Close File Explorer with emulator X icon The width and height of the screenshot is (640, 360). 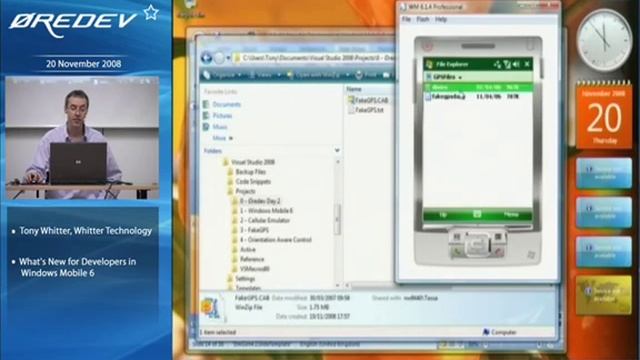pos(527,64)
